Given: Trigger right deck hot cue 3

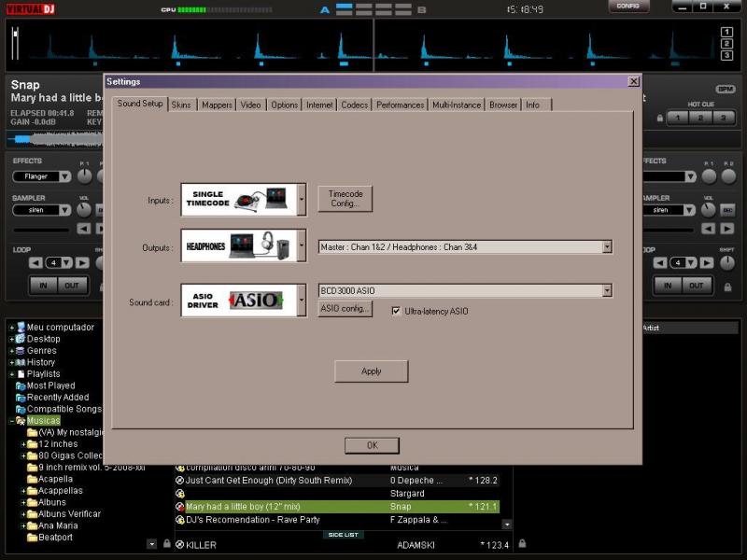Looking at the screenshot, I should coord(723,118).
